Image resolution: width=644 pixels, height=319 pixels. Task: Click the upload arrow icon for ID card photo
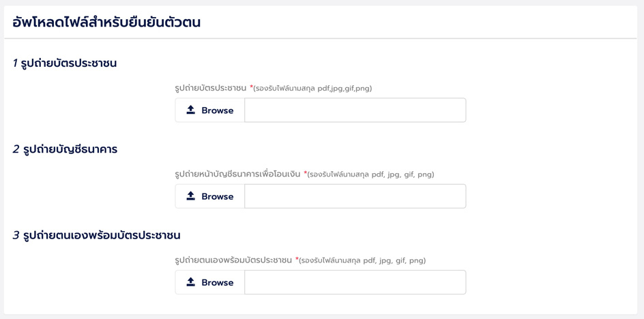pyautogui.click(x=191, y=110)
